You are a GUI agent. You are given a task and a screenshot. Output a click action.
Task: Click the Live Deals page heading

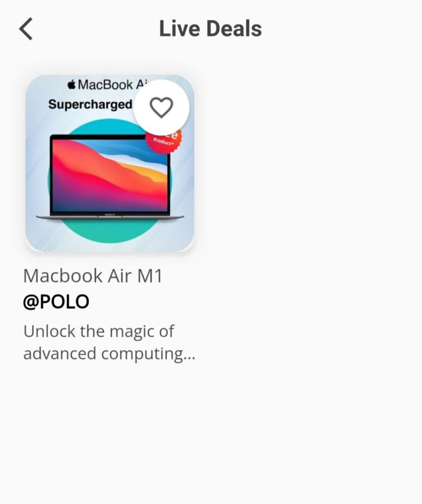(x=211, y=29)
